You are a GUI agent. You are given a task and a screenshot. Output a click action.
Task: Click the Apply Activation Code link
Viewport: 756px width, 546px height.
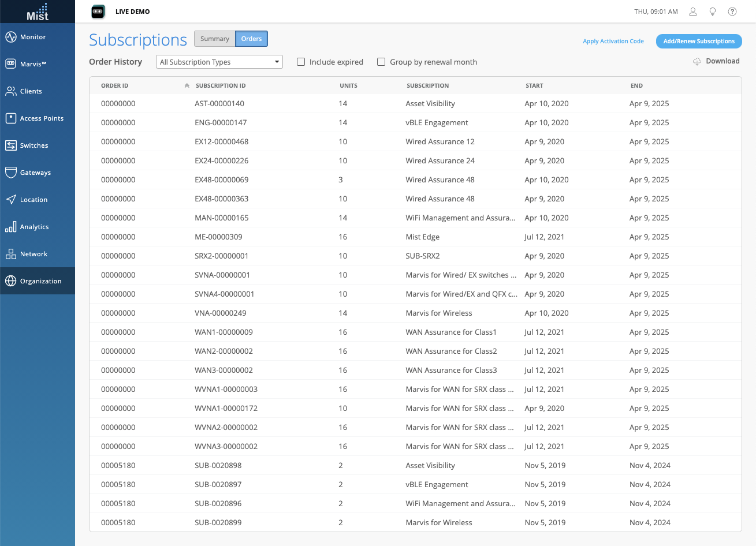[613, 41]
